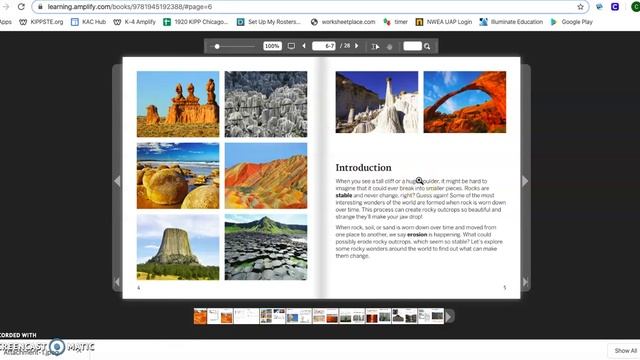Click the address bar URL
The width and height of the screenshot is (640, 360).
pyautogui.click(x=130, y=7)
